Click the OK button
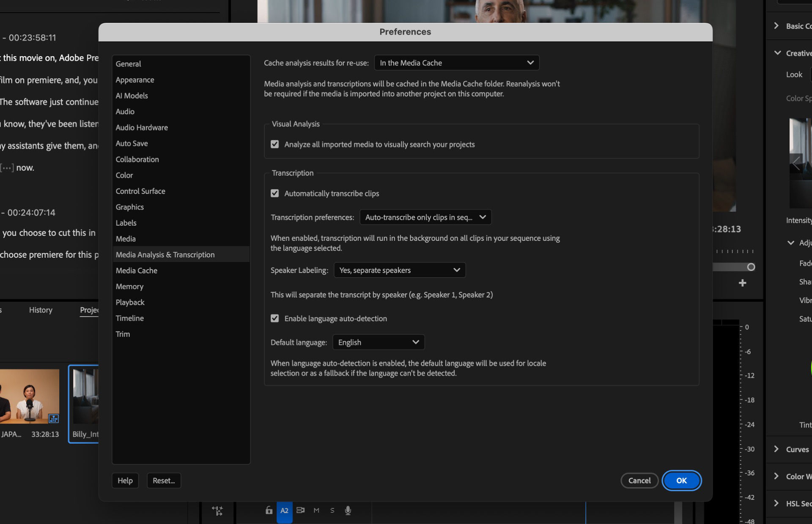 coord(681,480)
